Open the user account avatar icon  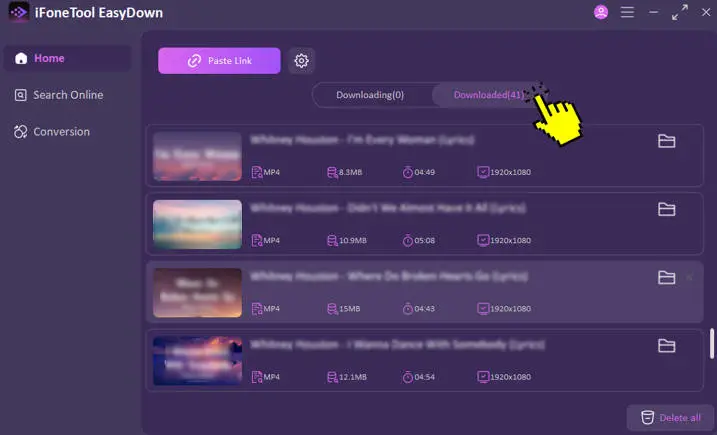pos(601,12)
